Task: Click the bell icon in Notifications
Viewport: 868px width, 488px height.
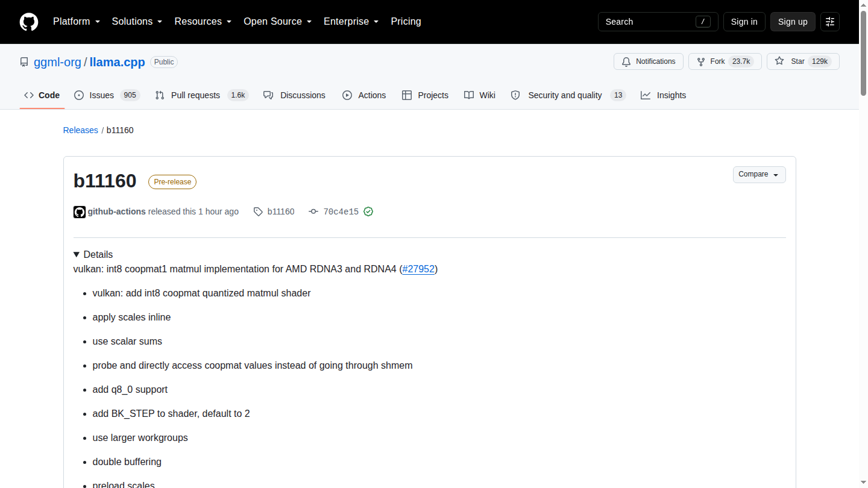Action: [626, 61]
